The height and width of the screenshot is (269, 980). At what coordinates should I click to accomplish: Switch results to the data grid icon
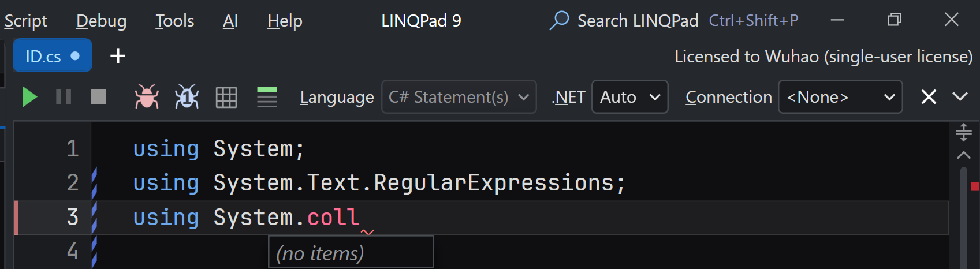226,98
